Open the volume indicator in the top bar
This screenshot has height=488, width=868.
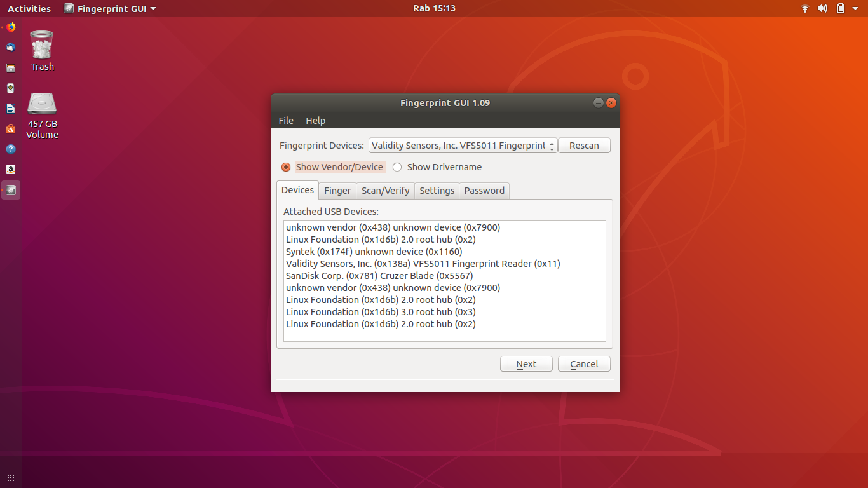click(x=822, y=8)
